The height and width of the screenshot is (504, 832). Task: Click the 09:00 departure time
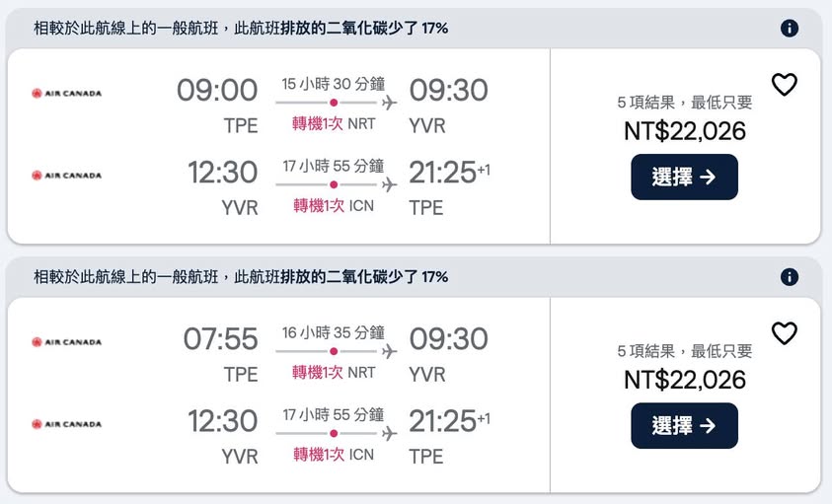217,91
